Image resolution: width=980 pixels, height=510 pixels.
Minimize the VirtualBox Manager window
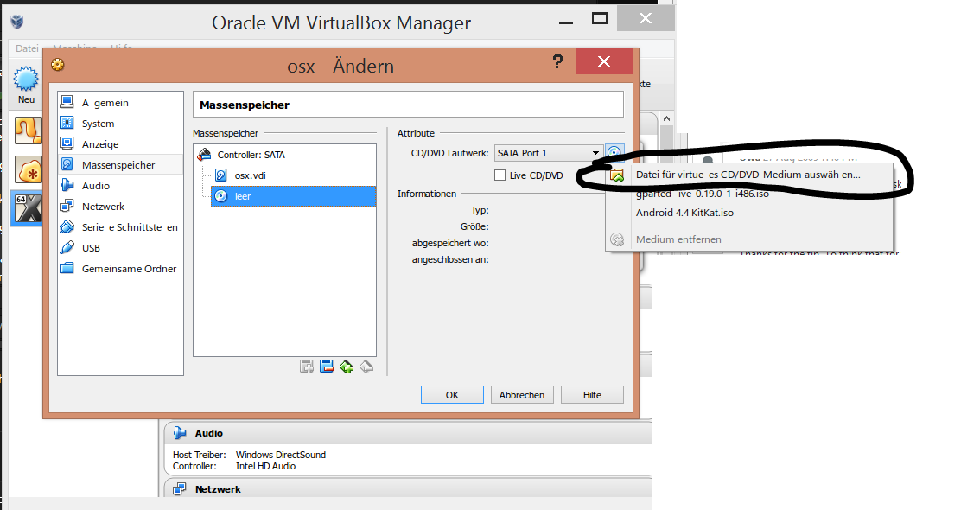tap(566, 22)
